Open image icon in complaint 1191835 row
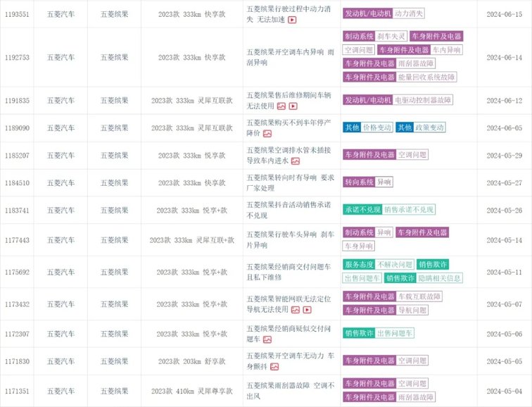 281,106
